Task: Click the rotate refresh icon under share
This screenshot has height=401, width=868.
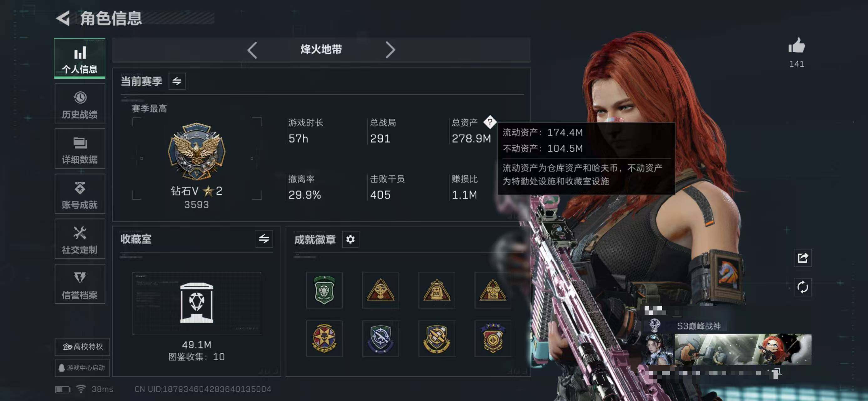Action: [x=803, y=287]
